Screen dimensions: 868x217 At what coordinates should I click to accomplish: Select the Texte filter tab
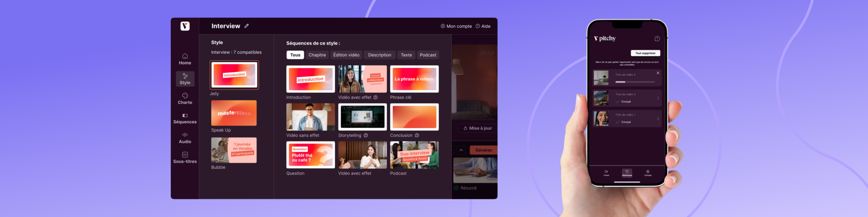(x=406, y=55)
